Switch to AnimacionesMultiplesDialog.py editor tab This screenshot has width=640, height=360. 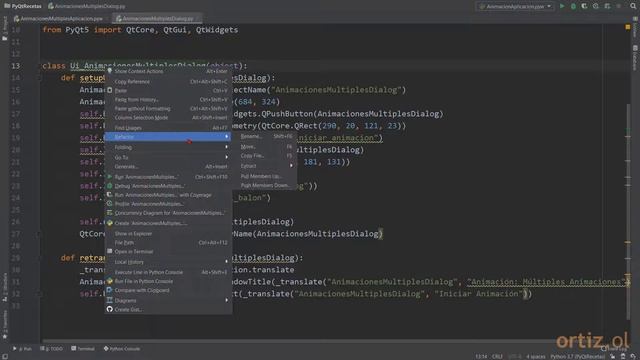(157, 18)
